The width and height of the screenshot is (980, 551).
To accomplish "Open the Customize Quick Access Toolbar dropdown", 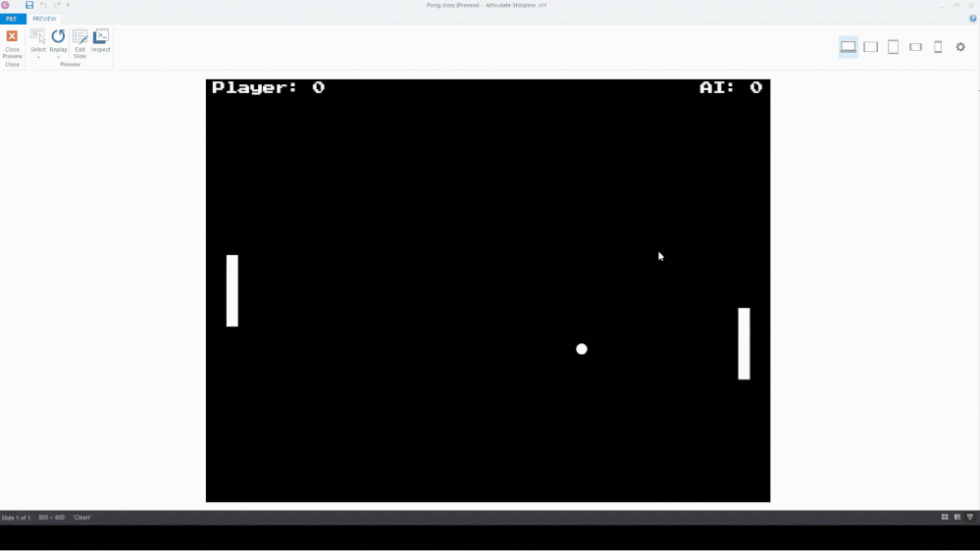I will pos(68,5).
